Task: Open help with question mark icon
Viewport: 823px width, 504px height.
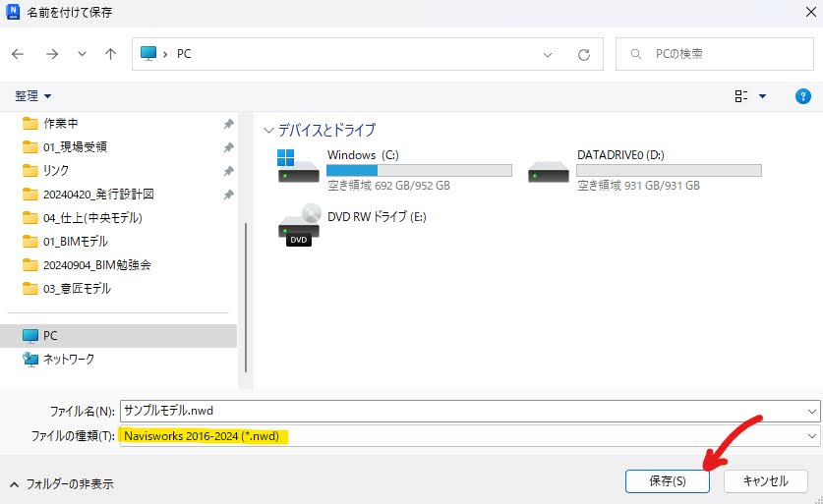Action: pyautogui.click(x=803, y=96)
